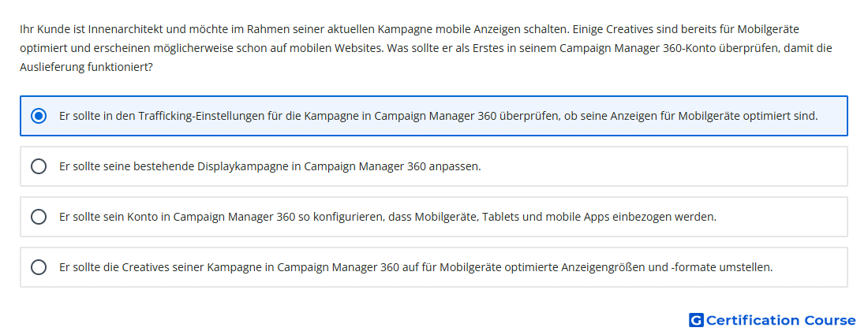Choose radio button for Konto konfigurieren option

pyautogui.click(x=39, y=217)
